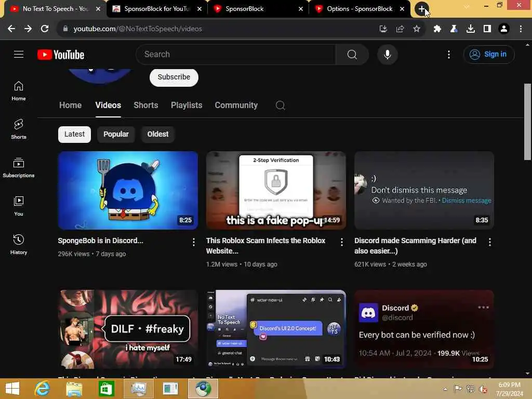
Task: Switch to channel Home tab
Action: click(x=70, y=105)
